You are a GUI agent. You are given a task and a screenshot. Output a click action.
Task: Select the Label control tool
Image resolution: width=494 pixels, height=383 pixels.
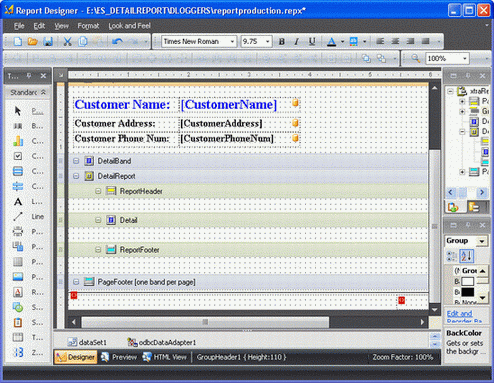(18, 202)
